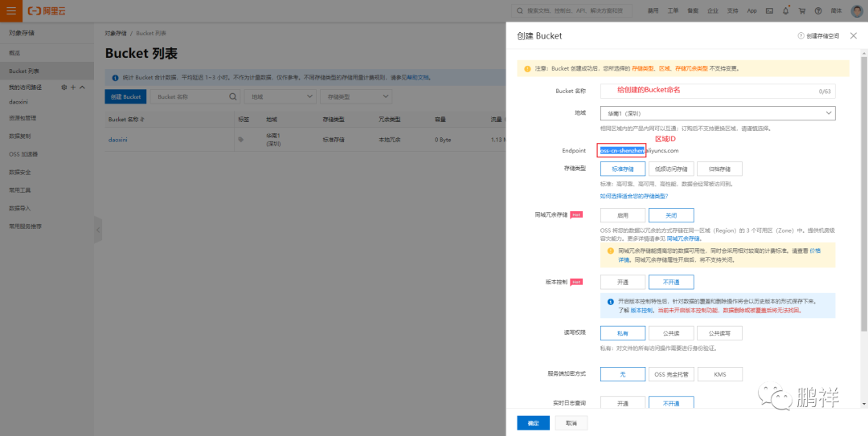
Task: Set 读写权限 to 公共读
Action: pos(671,333)
